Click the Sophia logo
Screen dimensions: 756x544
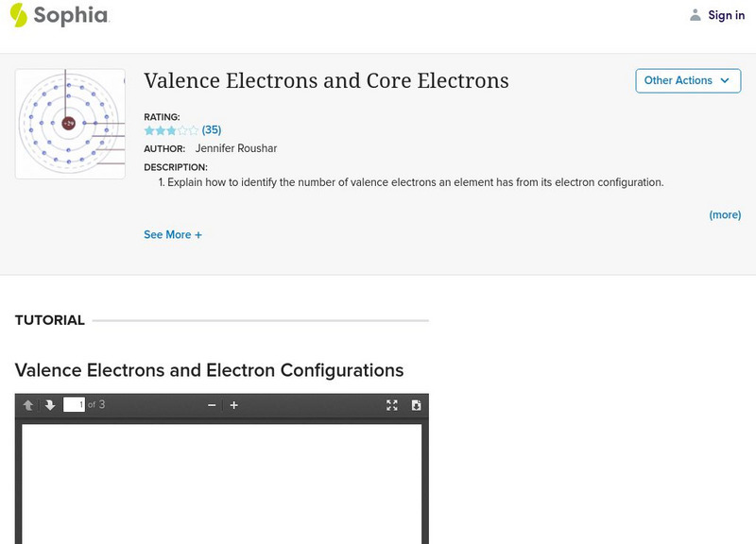(59, 15)
